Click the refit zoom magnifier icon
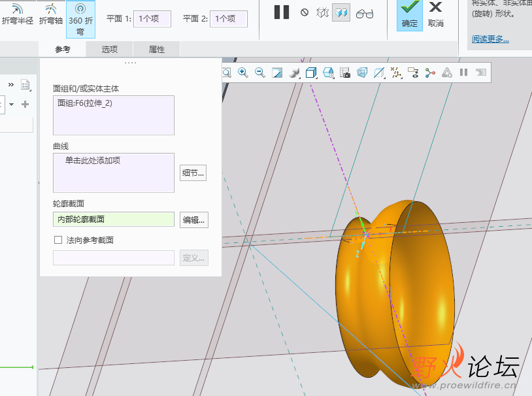The width and height of the screenshot is (532, 396). tap(226, 73)
